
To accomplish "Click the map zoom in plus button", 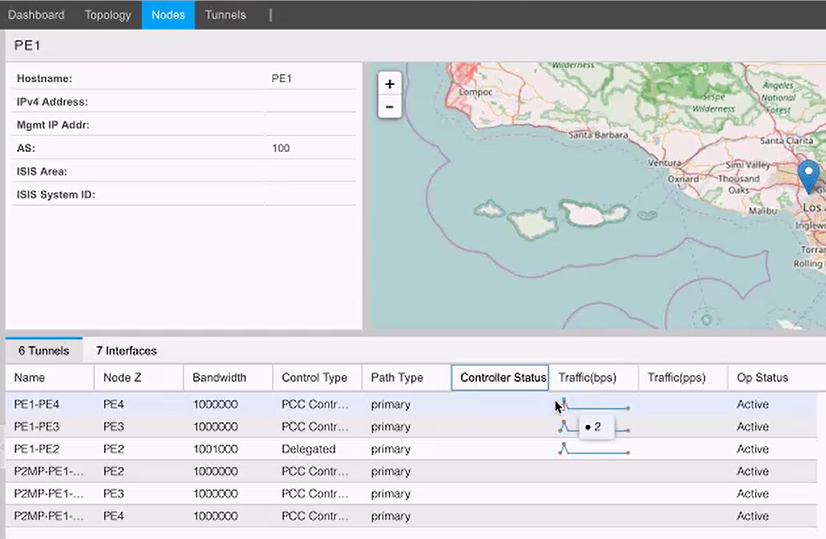I will point(389,84).
